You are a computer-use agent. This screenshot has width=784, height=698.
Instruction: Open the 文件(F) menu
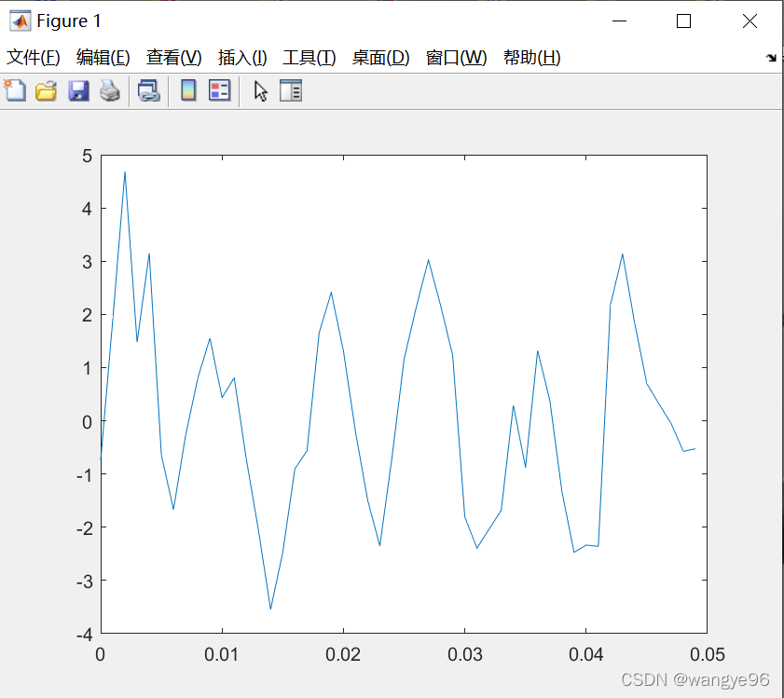(33, 58)
